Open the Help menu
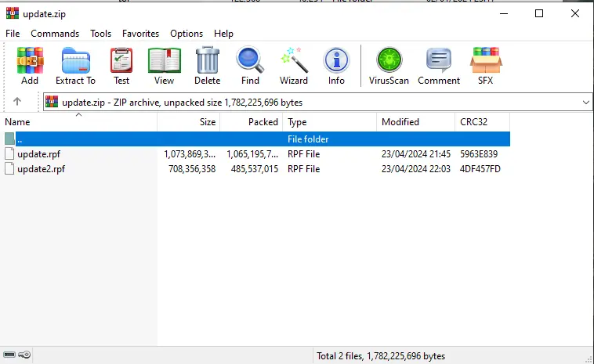 pos(223,34)
